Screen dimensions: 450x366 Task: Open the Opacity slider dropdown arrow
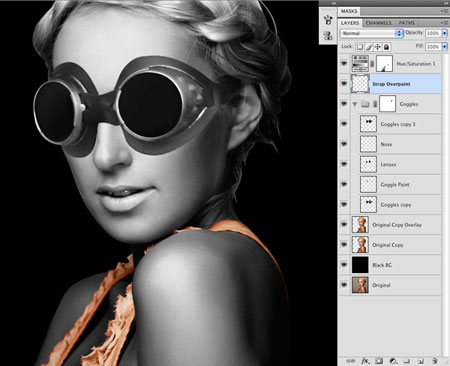[444, 33]
